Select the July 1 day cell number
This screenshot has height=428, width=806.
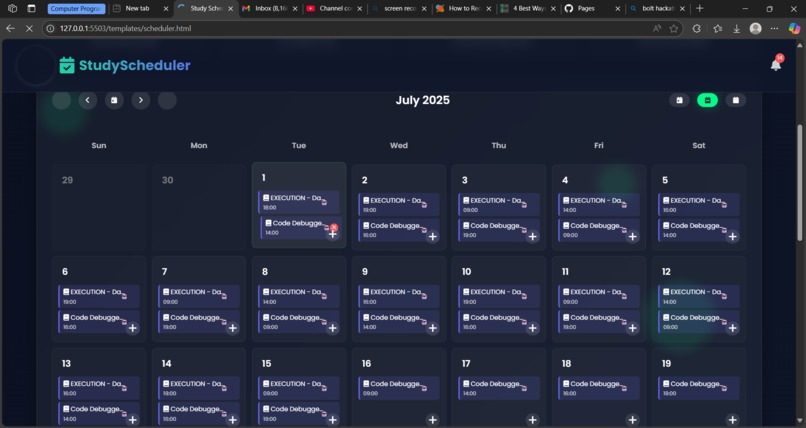click(x=264, y=178)
